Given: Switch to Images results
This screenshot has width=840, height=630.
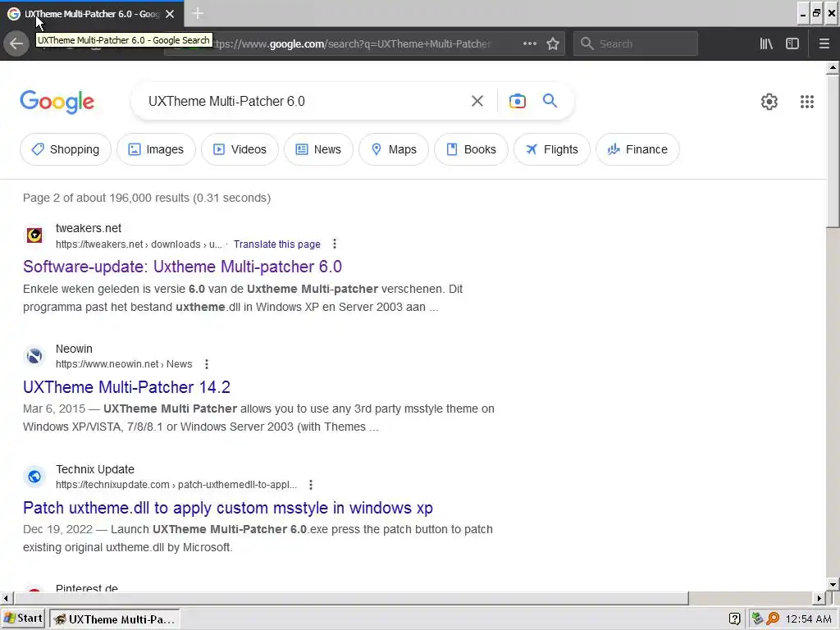Looking at the screenshot, I should (156, 149).
